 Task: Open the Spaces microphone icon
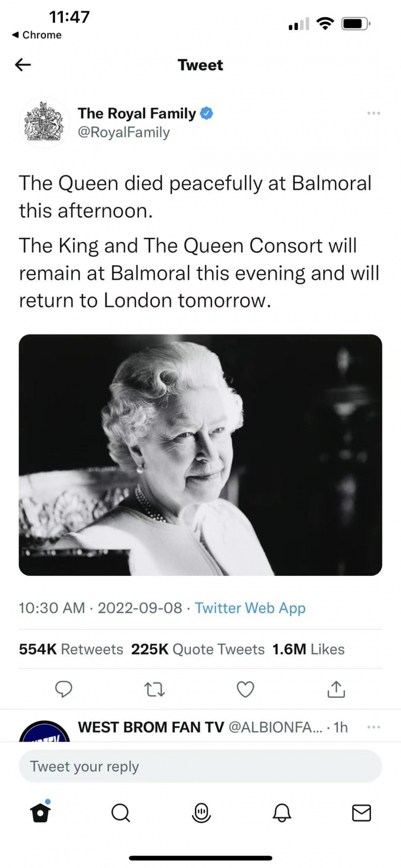(x=202, y=813)
